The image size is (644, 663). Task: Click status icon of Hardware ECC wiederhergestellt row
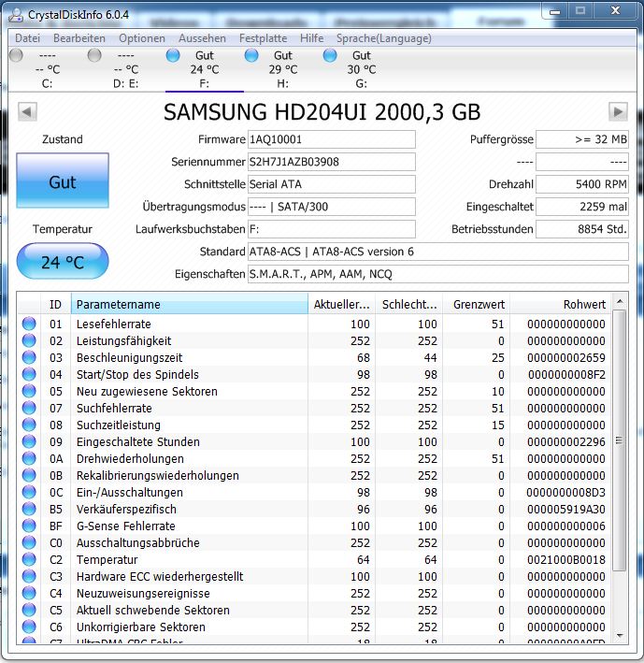click(29, 576)
